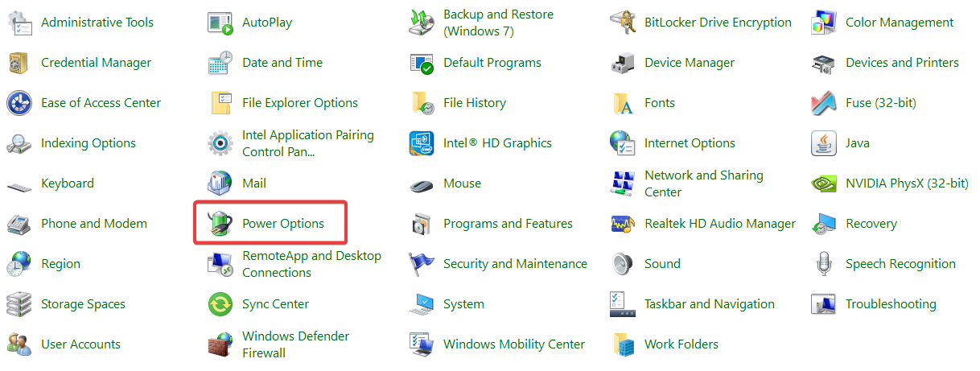Click the Intel HD Graphics icon
Viewport: 980px width, 371px height.
[422, 143]
